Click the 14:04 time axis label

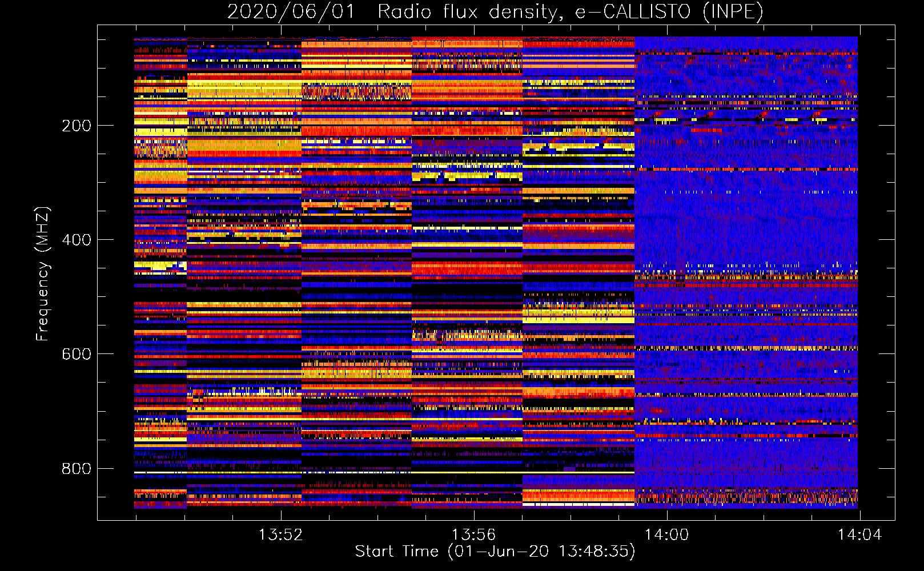pyautogui.click(x=859, y=535)
